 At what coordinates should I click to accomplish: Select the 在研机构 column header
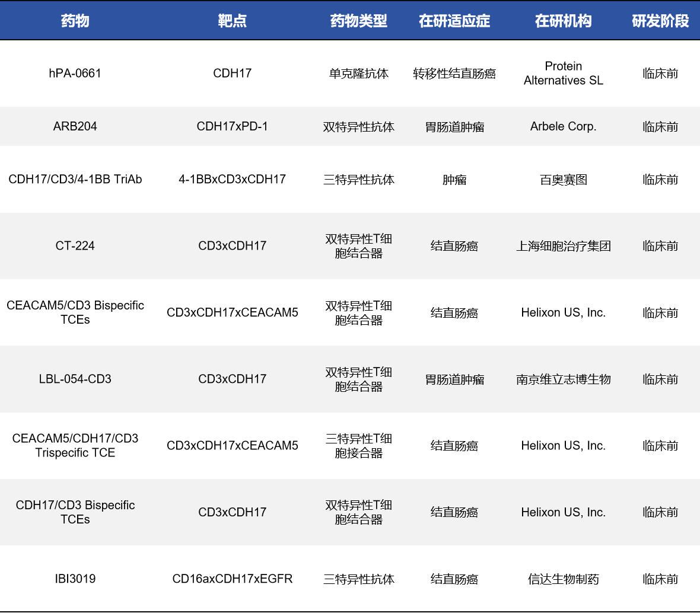pos(563,21)
